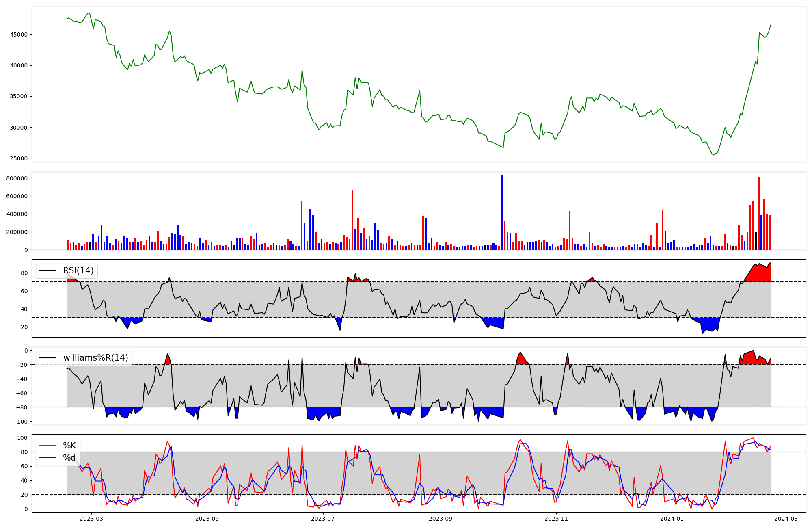Select the %d legend entry
Screen dimensions: 812x528
(x=69, y=458)
